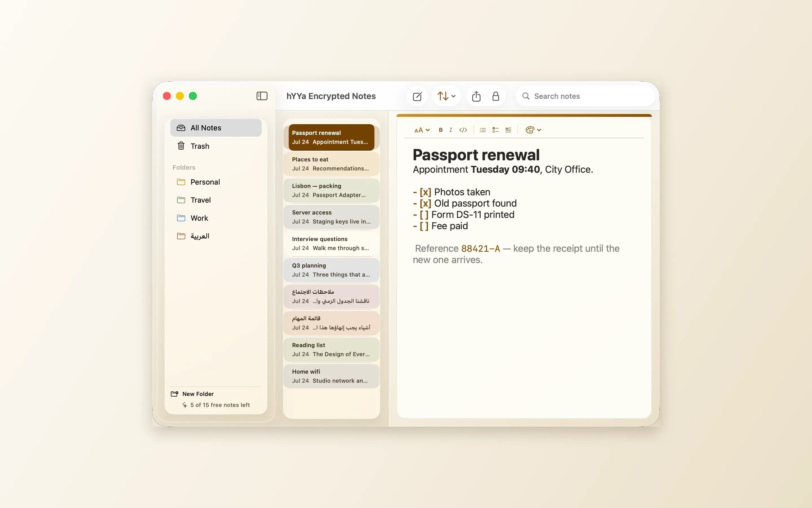The height and width of the screenshot is (508, 812).
Task: Open the note color palette dropdown
Action: click(x=533, y=130)
